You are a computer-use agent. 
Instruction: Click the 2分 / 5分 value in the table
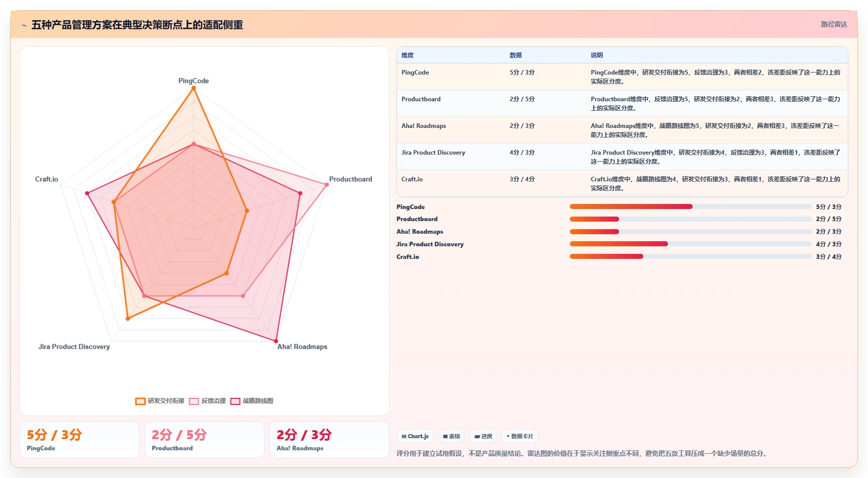pos(522,99)
